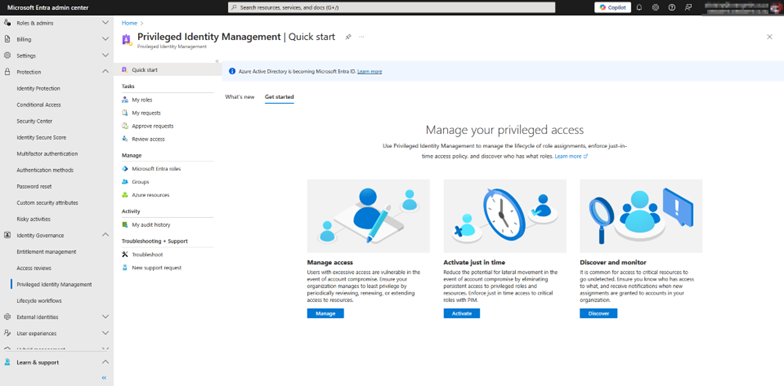784x386 pixels.
Task: Open the more options ellipsis beside title
Action: [362, 37]
